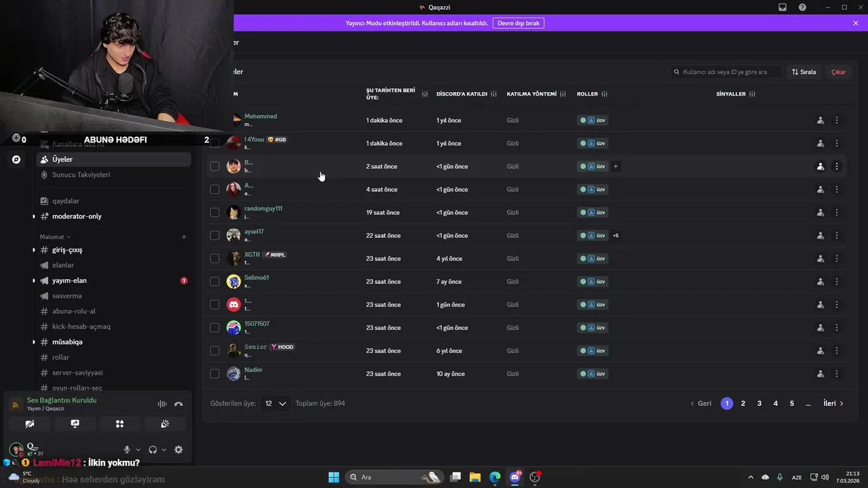The image size is (868, 488).
Task: Open File Explorer from taskbar
Action: (475, 477)
